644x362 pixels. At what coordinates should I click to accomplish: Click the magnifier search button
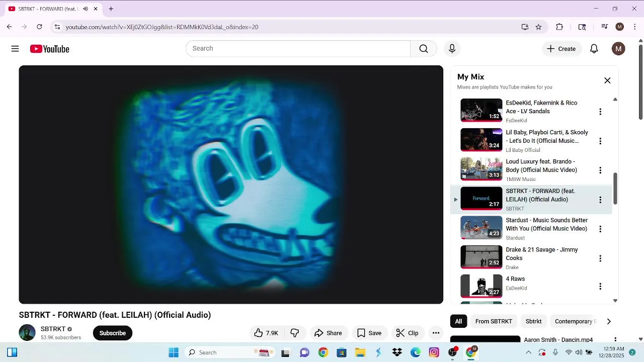click(424, 49)
